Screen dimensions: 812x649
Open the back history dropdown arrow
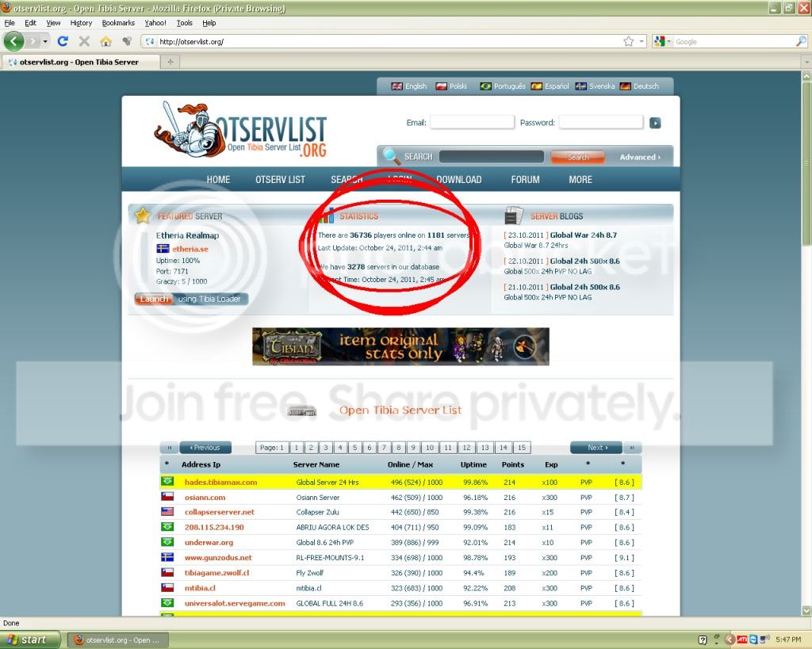[45, 41]
